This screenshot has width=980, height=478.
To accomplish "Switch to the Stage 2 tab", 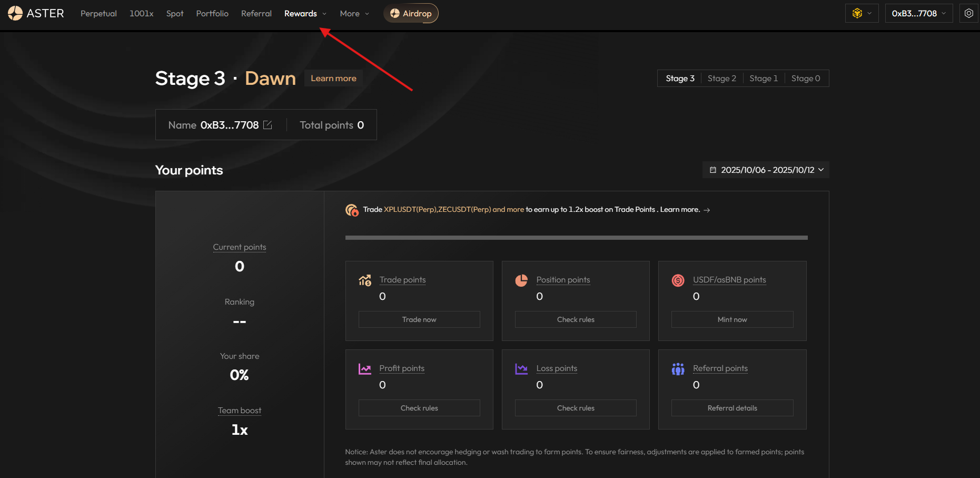I will click(721, 79).
